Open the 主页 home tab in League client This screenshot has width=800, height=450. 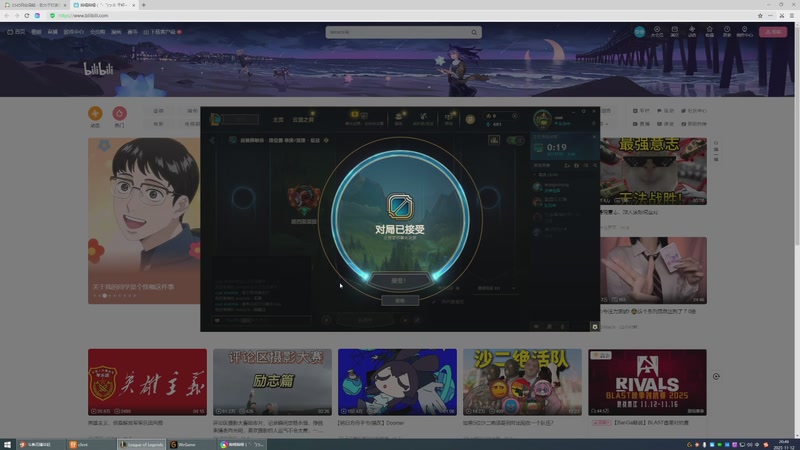click(278, 120)
